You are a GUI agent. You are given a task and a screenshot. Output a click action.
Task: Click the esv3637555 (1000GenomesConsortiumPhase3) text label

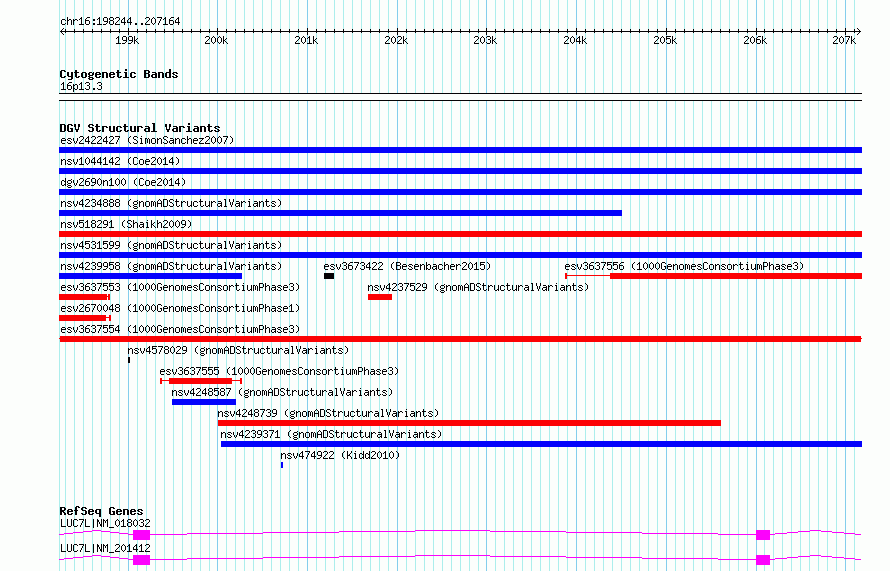pos(279,371)
